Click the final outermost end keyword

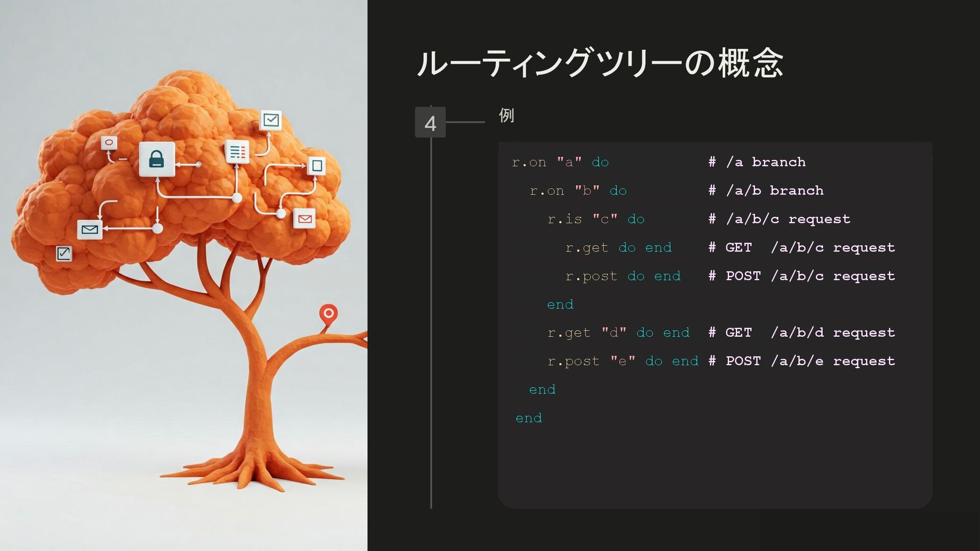point(528,418)
